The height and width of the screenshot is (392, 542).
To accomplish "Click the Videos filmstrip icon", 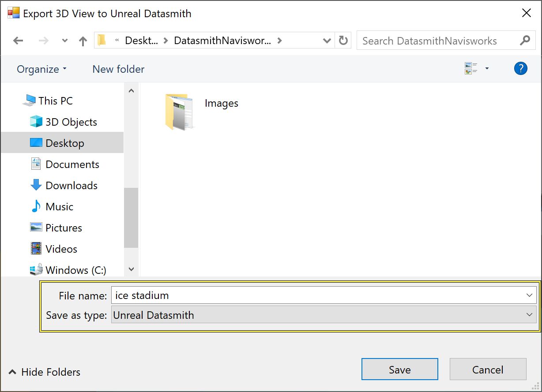I will 36,249.
